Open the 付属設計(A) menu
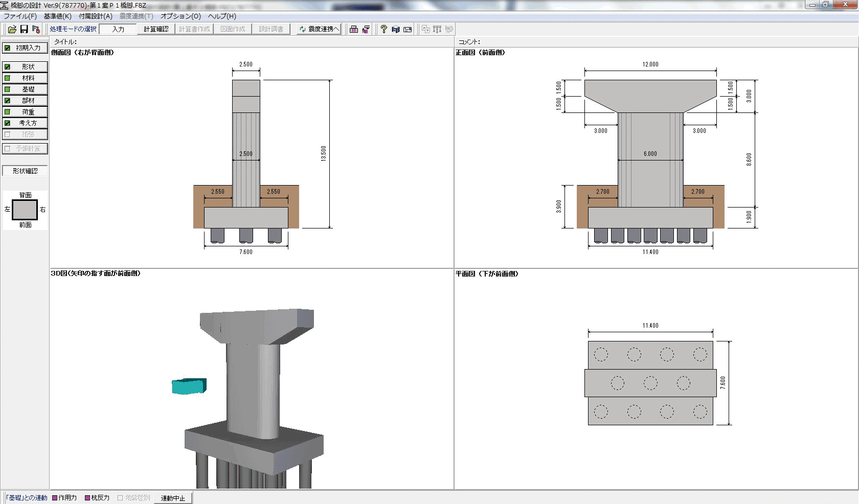The image size is (859, 504). [x=96, y=16]
